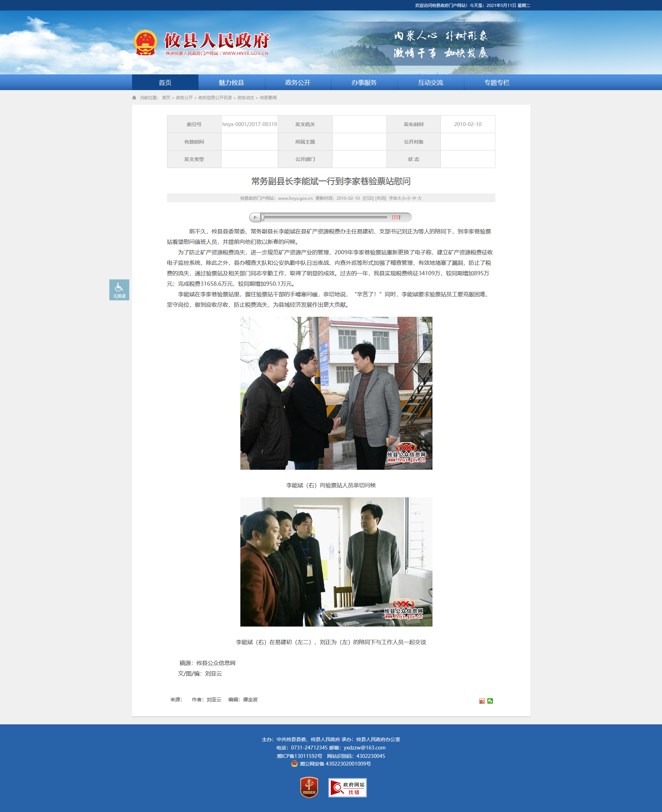
Task: Click the [关闭] close page link
Action: coord(380,198)
